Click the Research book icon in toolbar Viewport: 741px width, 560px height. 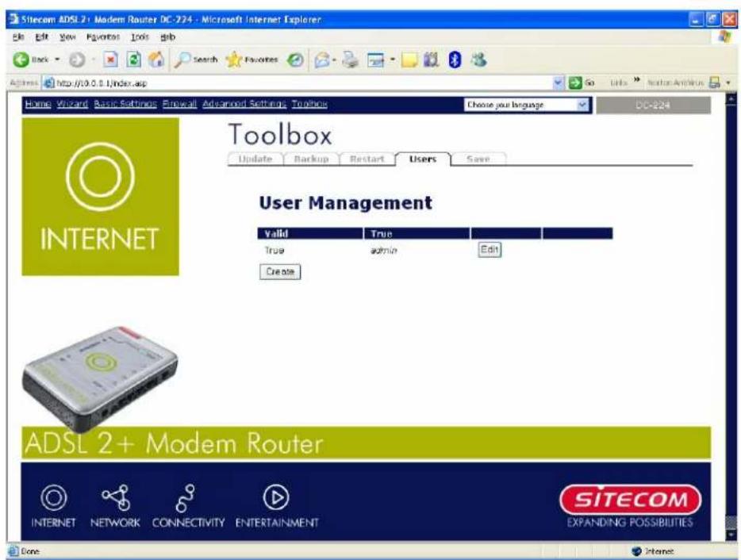(431, 60)
